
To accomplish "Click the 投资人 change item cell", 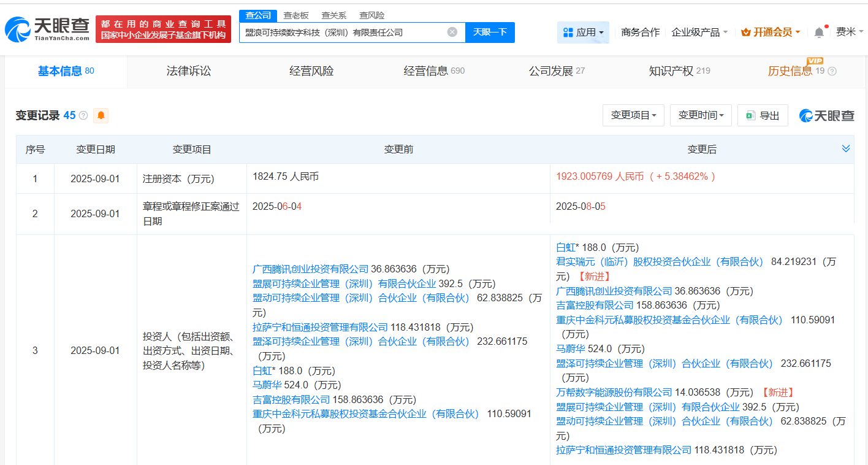I will pos(192,351).
